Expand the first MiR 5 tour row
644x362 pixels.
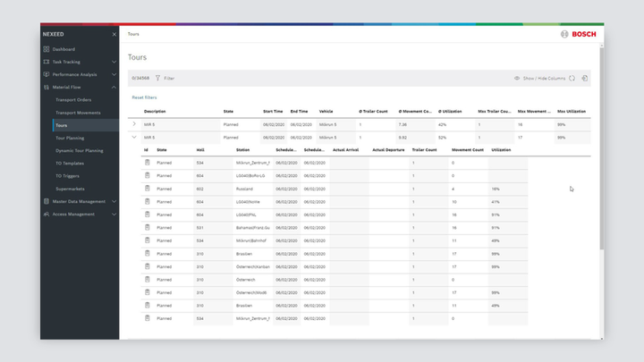[134, 124]
